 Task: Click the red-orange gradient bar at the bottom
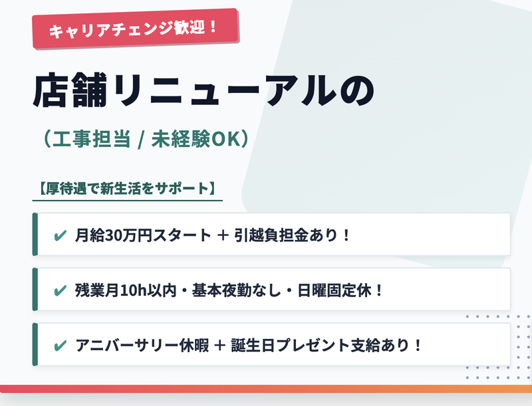266,389
